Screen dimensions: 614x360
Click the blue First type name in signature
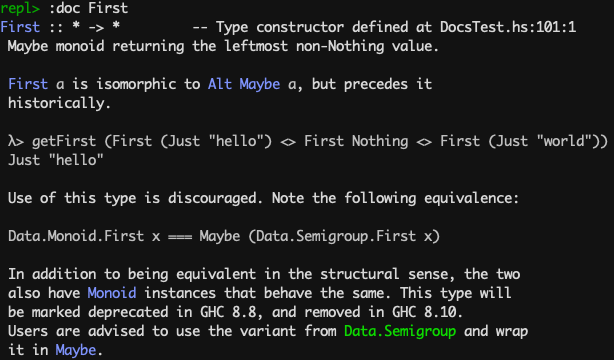[20, 27]
